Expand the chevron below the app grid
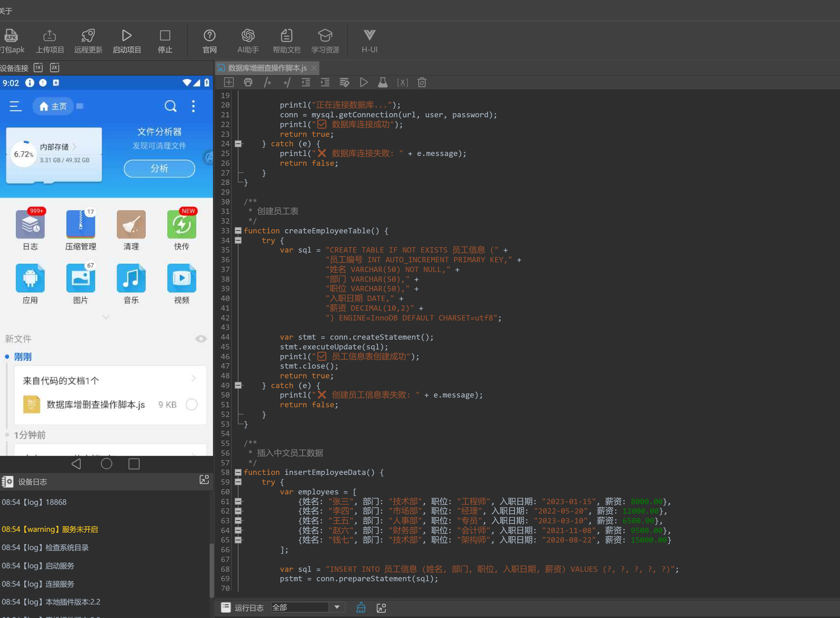Viewport: 840px width, 618px height. tap(106, 317)
